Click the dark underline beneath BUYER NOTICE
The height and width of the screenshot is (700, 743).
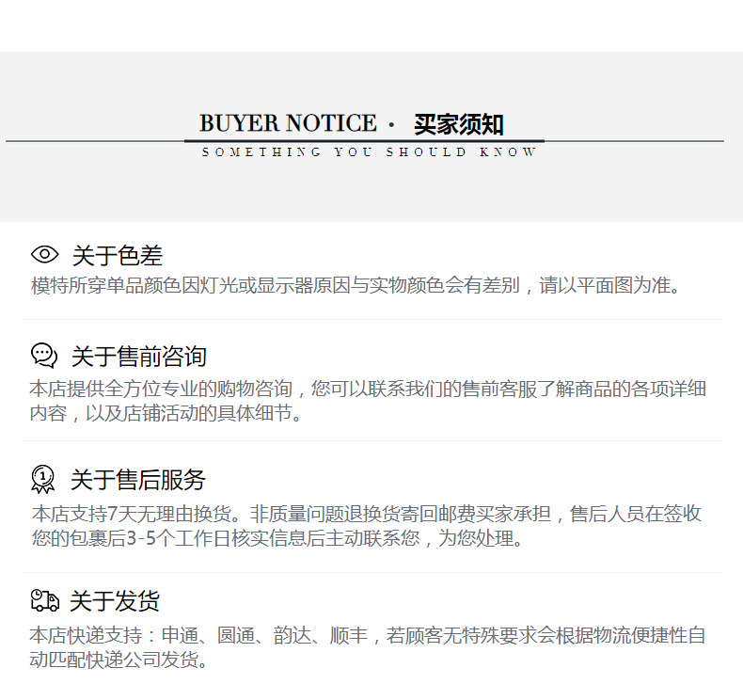coord(364,141)
